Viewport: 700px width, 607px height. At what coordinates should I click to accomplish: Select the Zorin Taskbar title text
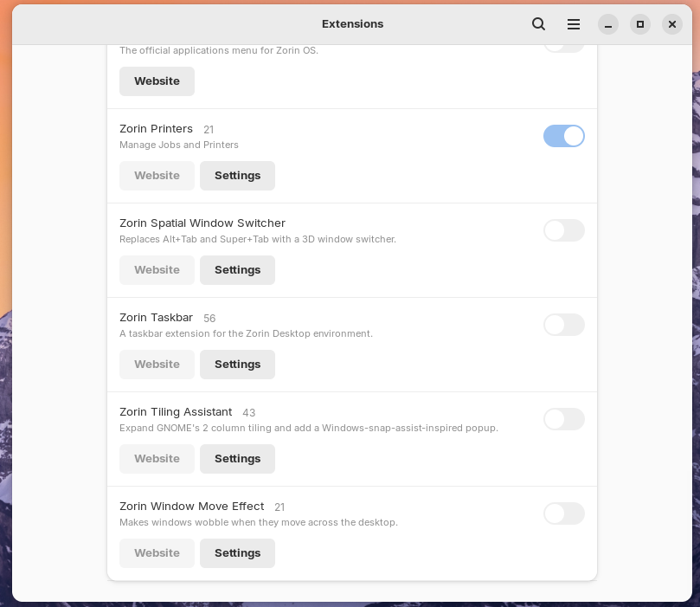click(156, 318)
